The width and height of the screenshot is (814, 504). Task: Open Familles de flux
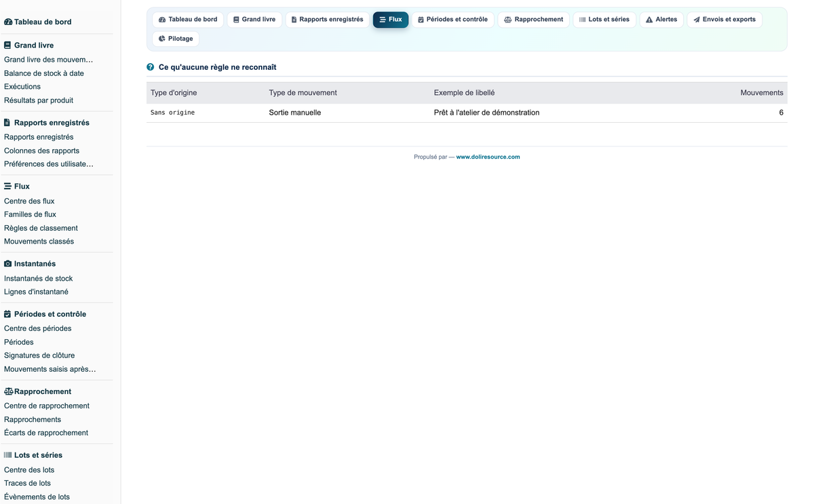pyautogui.click(x=30, y=214)
